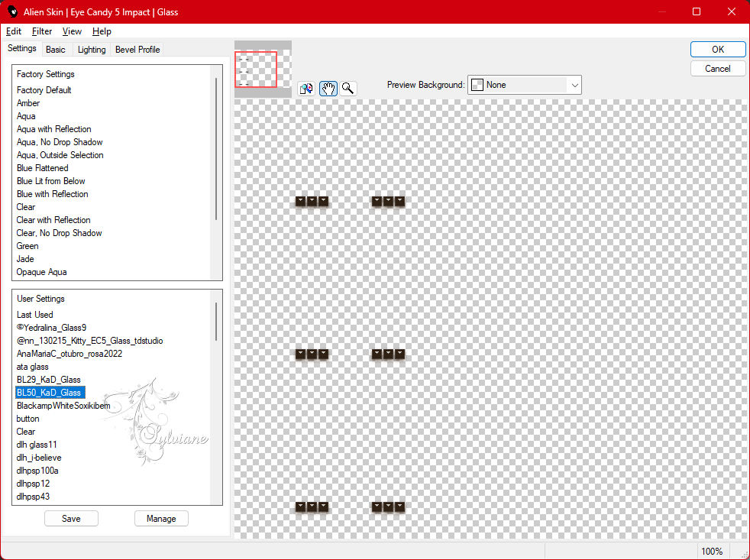This screenshot has height=560, width=750.
Task: Click the 100% zoom status value
Action: (712, 551)
